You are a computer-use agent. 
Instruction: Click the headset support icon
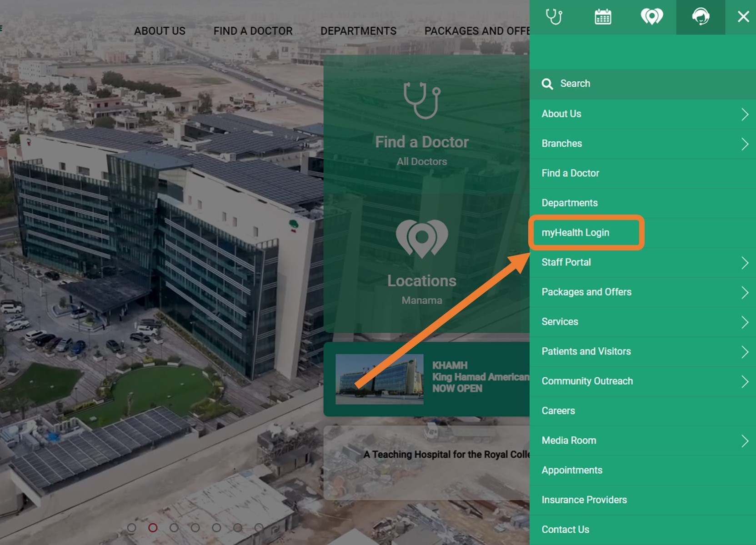coord(701,17)
